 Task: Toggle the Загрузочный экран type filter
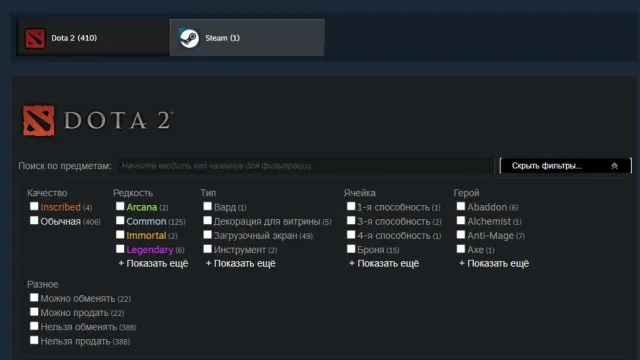point(208,235)
